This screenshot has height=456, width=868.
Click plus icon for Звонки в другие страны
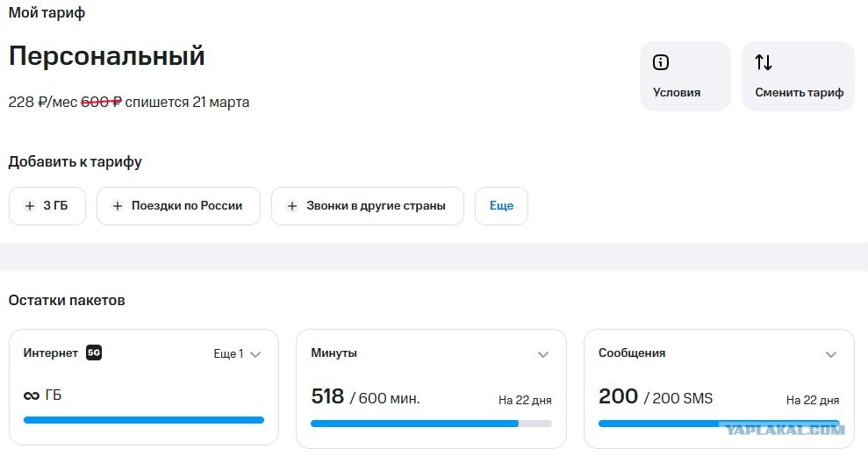(292, 206)
